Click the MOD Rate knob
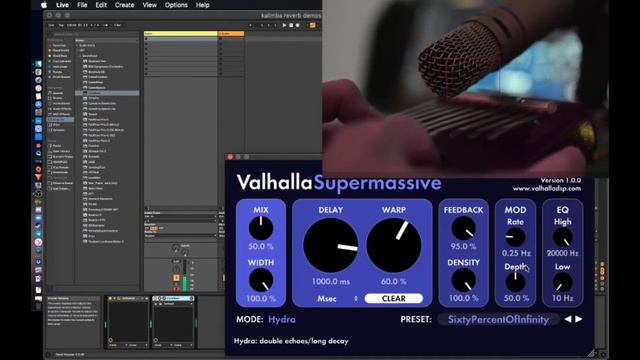This screenshot has height=360, width=640. [x=515, y=237]
